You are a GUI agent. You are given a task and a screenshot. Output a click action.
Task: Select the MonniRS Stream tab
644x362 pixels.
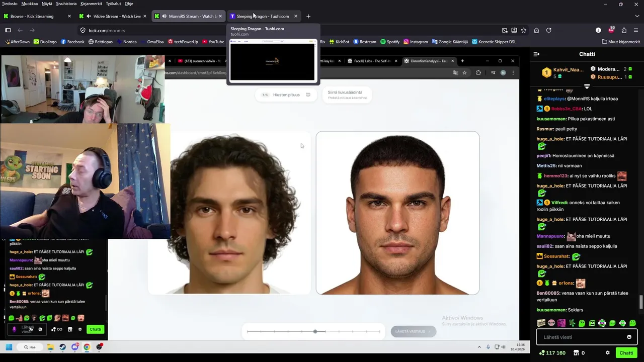point(188,16)
